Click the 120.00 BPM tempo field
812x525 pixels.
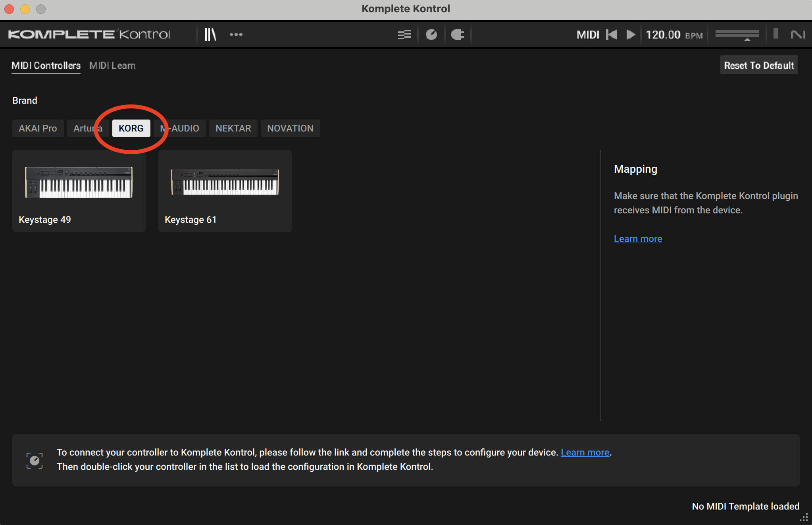click(x=674, y=35)
